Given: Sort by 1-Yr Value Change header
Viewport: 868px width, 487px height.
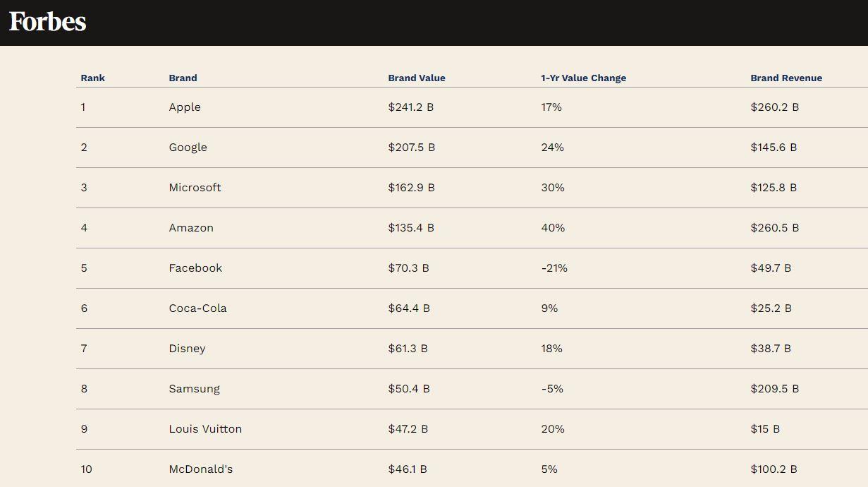Looking at the screenshot, I should pos(583,78).
